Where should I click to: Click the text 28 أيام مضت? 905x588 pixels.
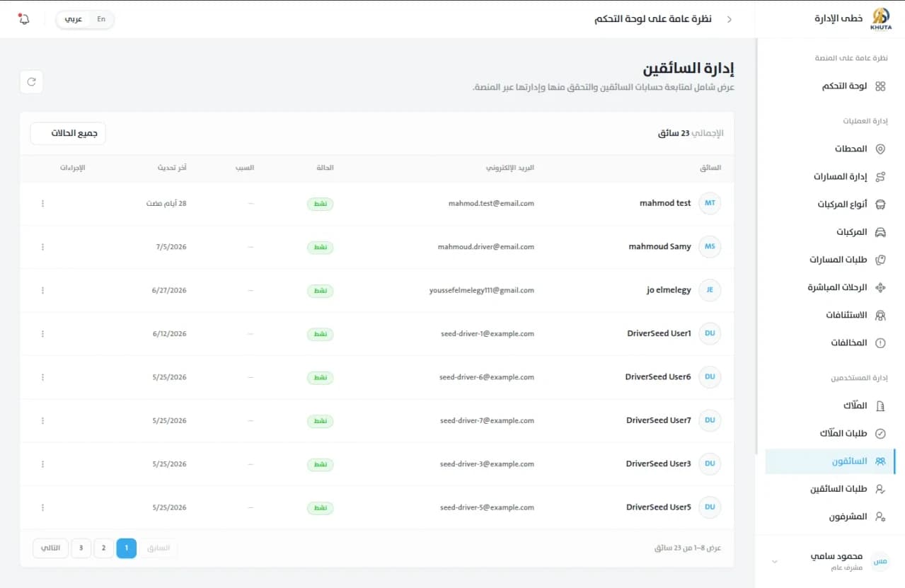click(166, 204)
